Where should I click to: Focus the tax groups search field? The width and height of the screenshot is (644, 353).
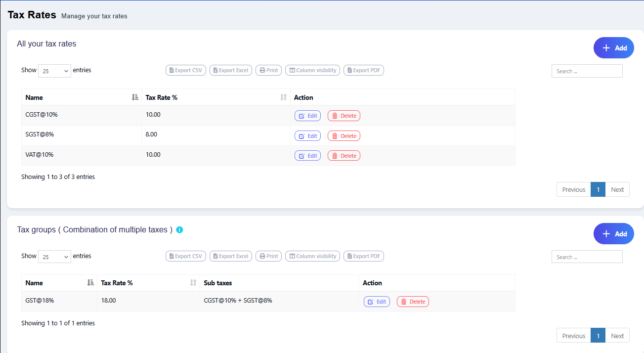(587, 257)
